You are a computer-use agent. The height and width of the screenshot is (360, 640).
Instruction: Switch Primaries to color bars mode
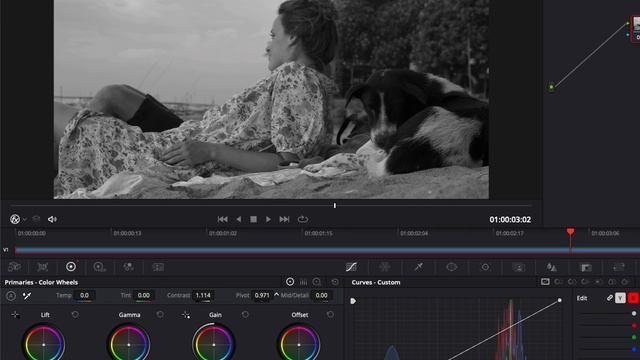pyautogui.click(x=303, y=282)
